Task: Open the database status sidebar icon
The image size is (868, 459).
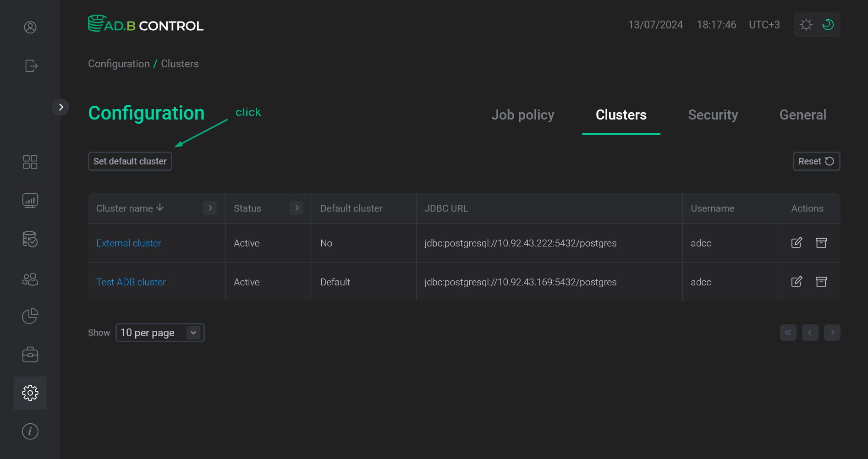Action: click(x=30, y=239)
